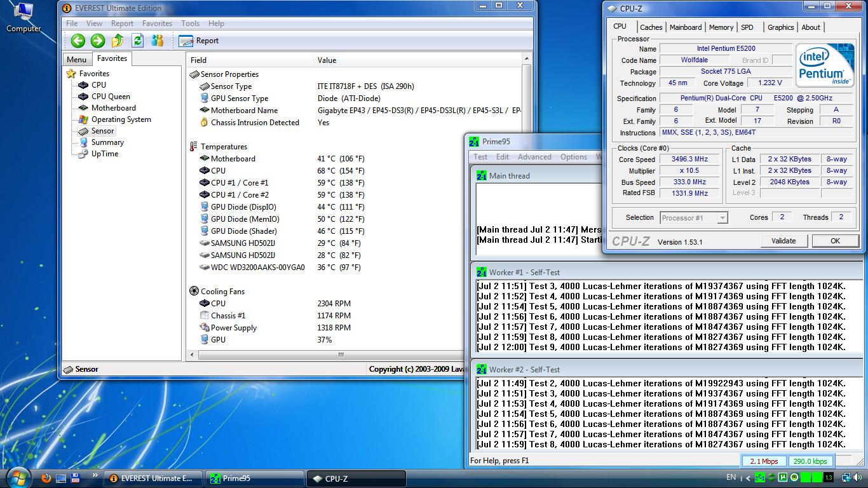The image size is (868, 488).
Task: Click the Intel Pentium inside logo in CPU-Z
Action: 825,65
